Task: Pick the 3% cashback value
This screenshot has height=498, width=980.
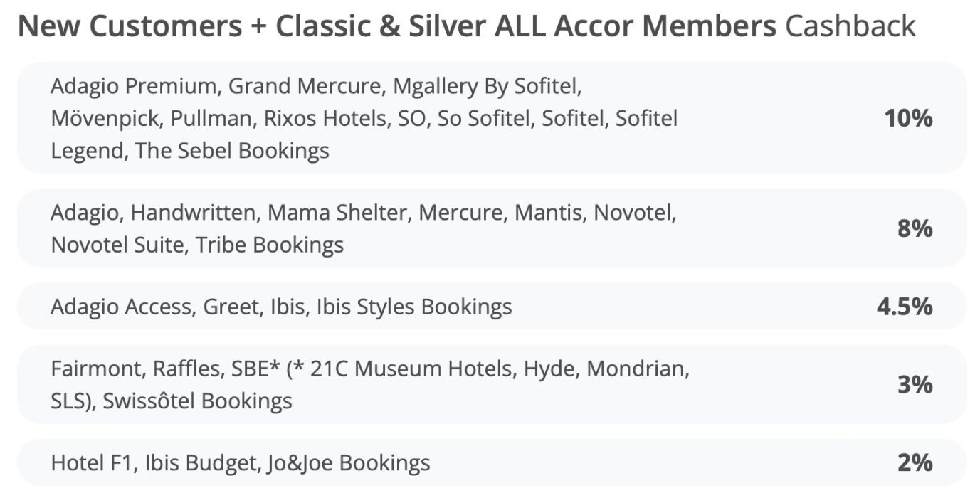Action: point(915,385)
